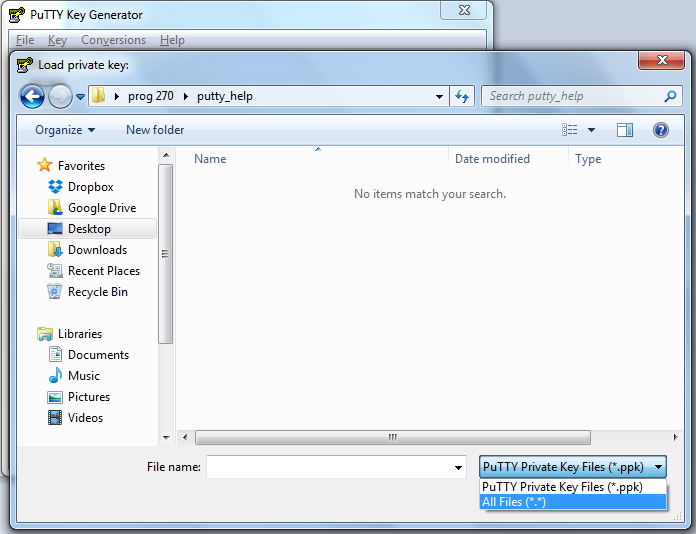696x534 pixels.
Task: Close the Load private key dialog
Action: pyautogui.click(x=661, y=60)
